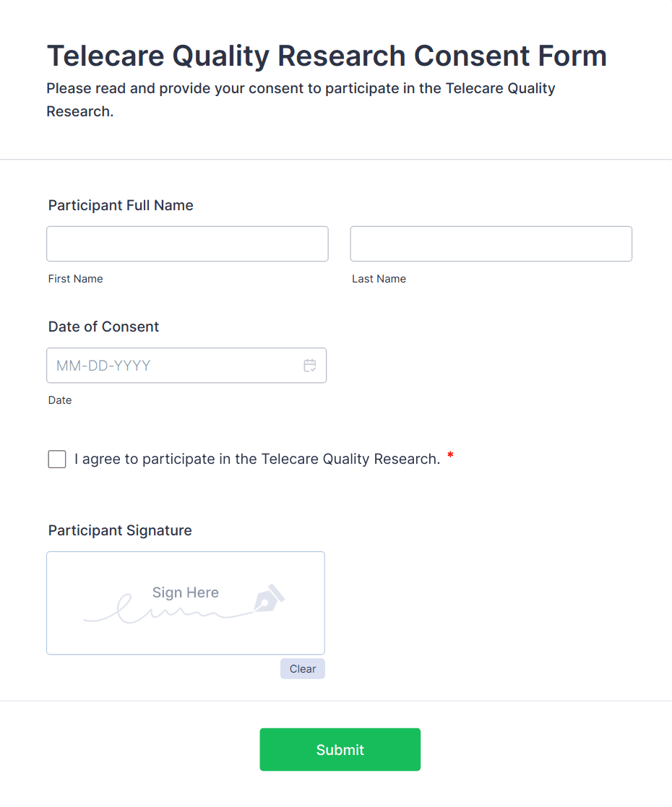This screenshot has height=807, width=672.
Task: Click Clear under the signature box
Action: pyautogui.click(x=302, y=668)
